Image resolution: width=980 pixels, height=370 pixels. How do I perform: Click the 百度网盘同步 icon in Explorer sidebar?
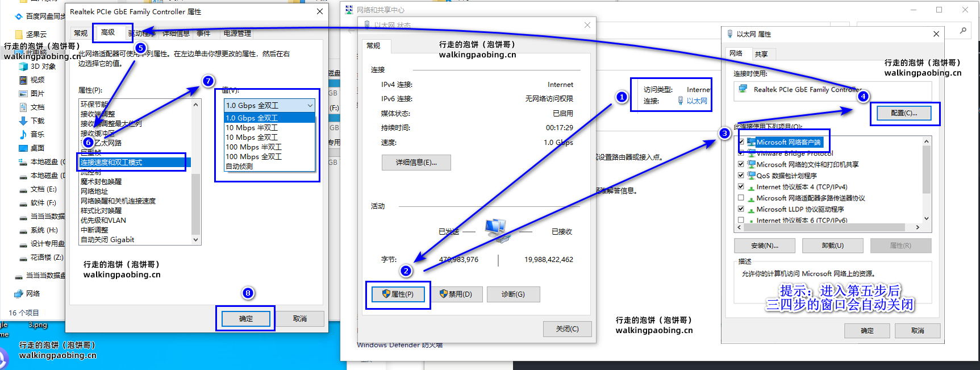click(19, 16)
